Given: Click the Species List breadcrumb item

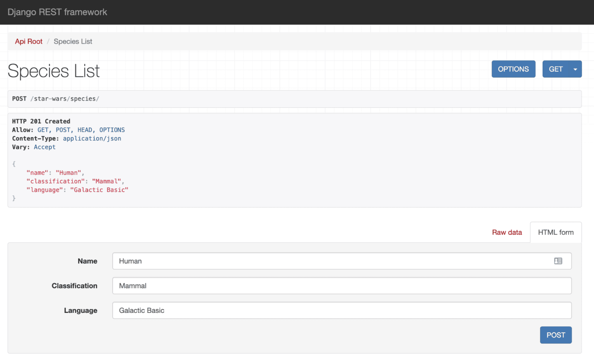Looking at the screenshot, I should 73,41.
